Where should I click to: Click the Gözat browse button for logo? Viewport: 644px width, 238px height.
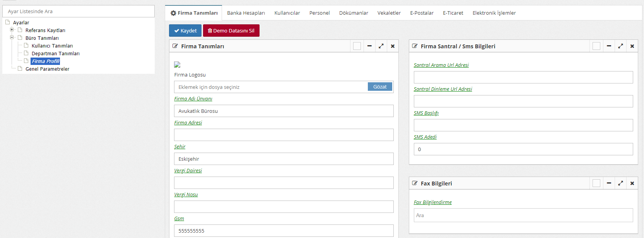pyautogui.click(x=379, y=87)
